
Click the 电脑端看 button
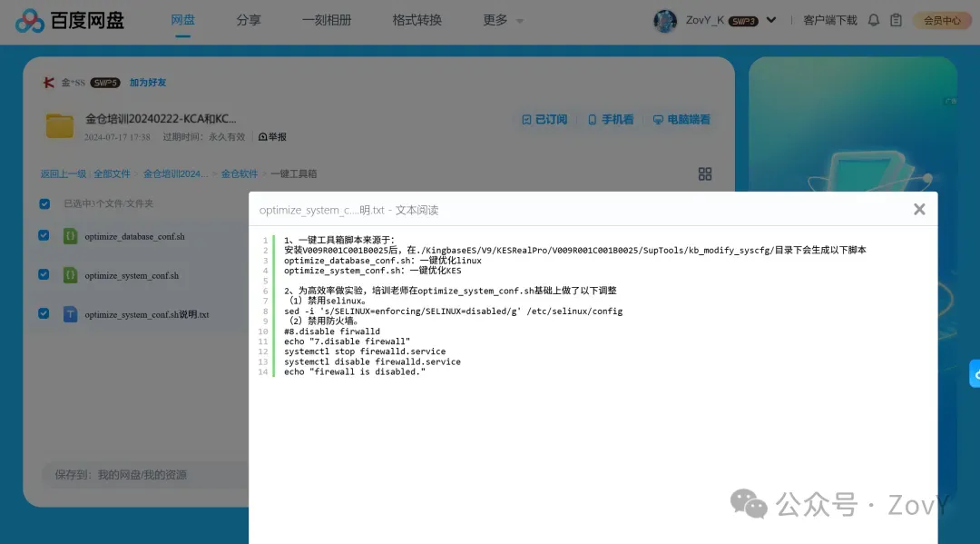click(x=681, y=120)
